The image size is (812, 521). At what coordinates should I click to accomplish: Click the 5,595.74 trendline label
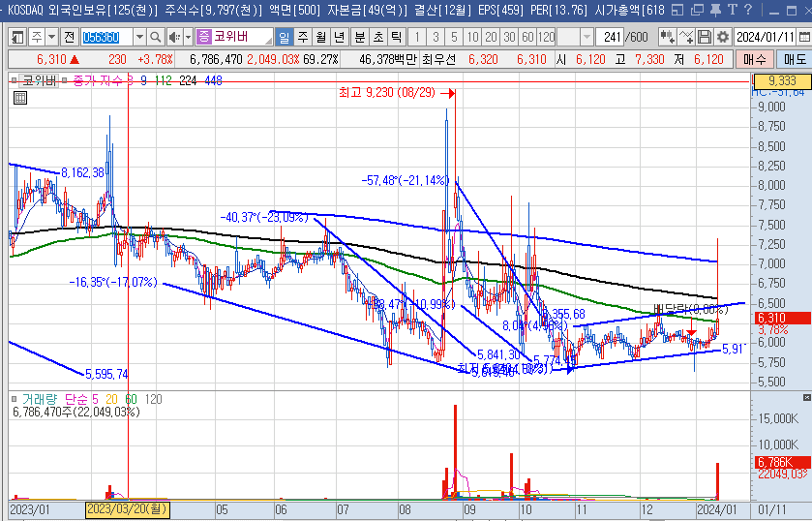coord(106,374)
